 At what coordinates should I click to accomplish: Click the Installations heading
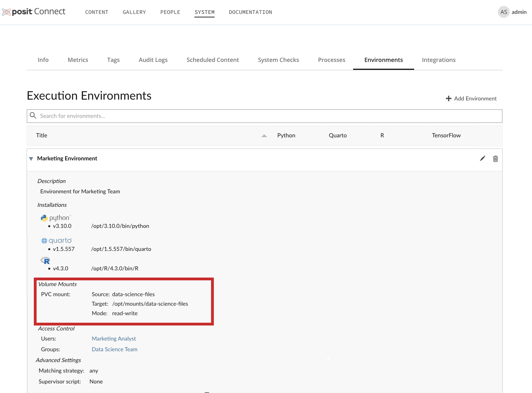click(x=52, y=205)
